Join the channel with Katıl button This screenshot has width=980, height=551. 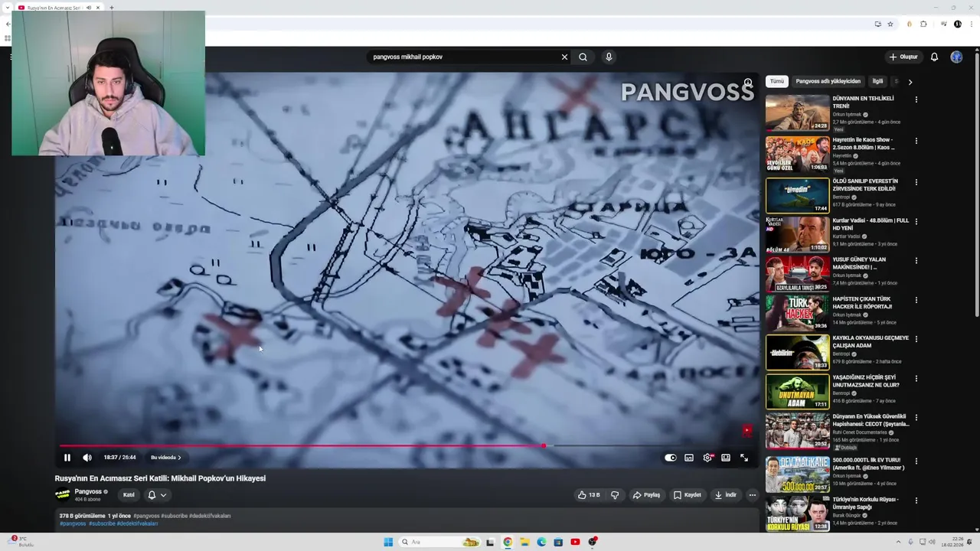(x=129, y=495)
